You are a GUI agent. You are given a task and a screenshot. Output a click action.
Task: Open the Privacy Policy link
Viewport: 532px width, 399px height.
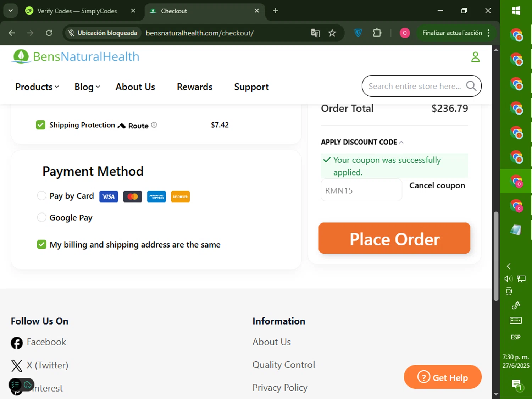[x=280, y=388]
